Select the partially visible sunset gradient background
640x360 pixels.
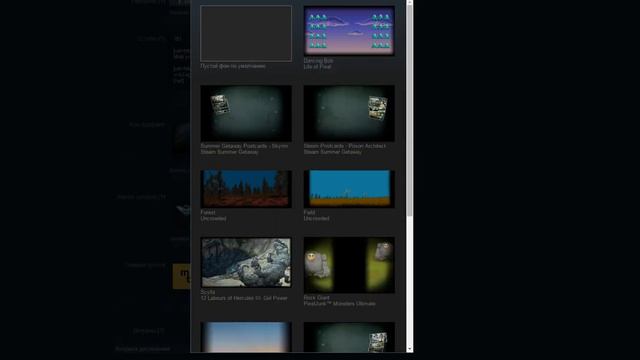pos(246,337)
